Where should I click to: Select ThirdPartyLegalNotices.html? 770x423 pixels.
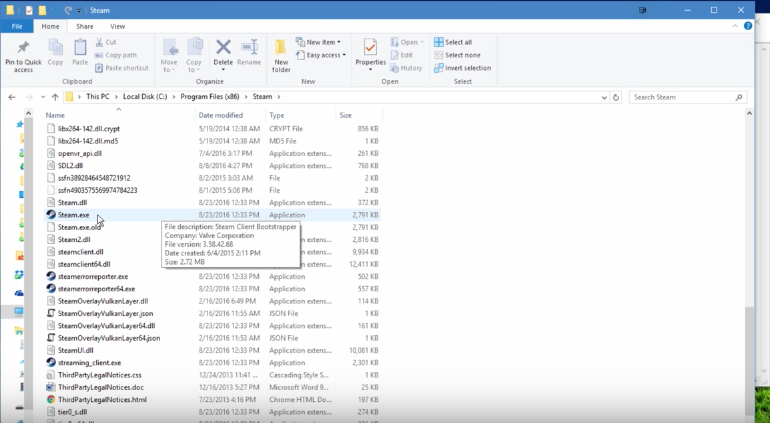(x=102, y=399)
